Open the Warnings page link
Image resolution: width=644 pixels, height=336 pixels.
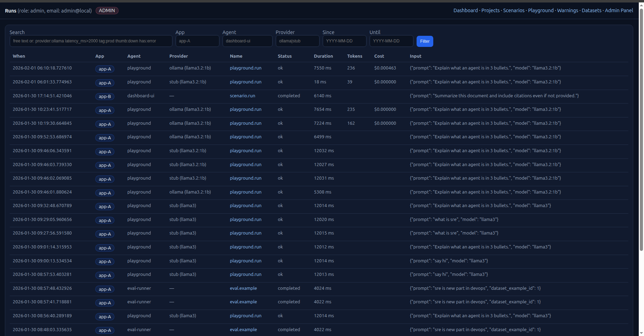567,10
